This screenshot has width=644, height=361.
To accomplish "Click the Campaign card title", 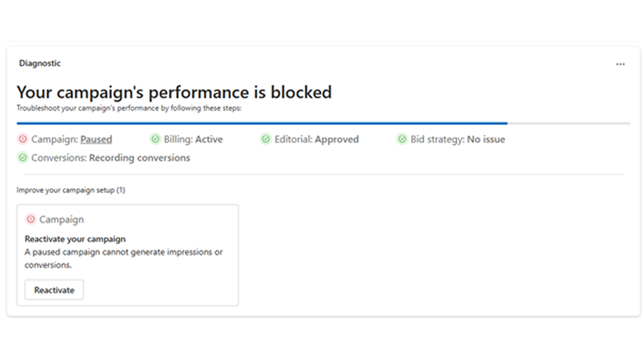I will 61,220.
